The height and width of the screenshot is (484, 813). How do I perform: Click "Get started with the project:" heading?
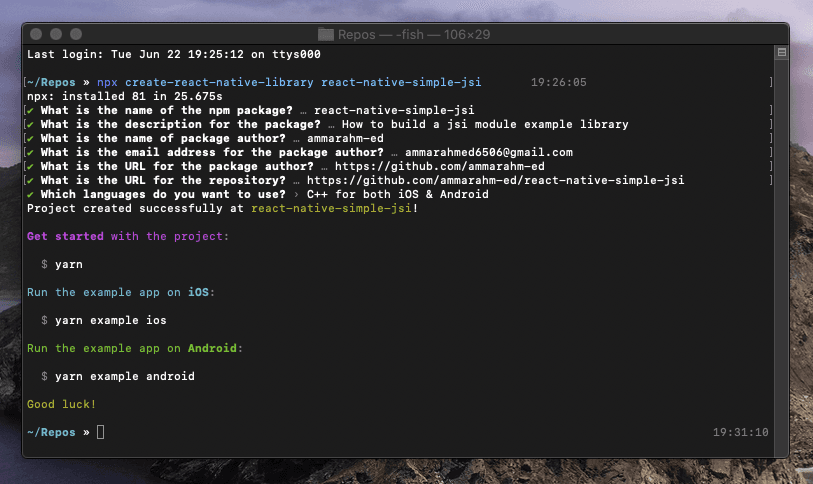(x=128, y=237)
